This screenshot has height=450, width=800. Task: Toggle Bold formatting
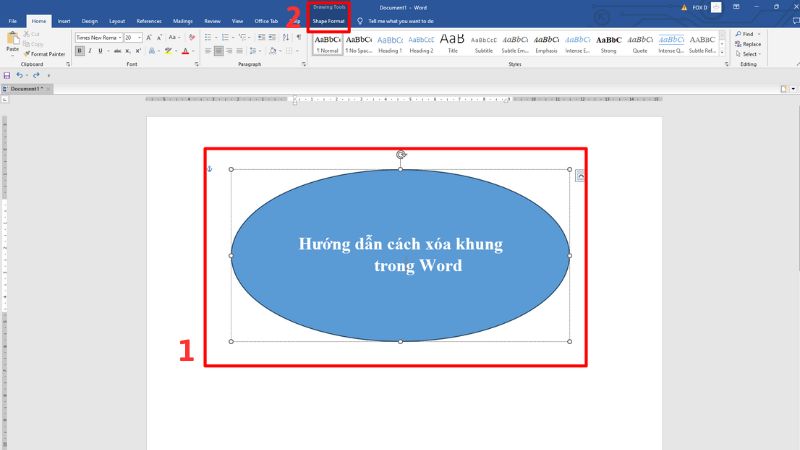point(80,51)
